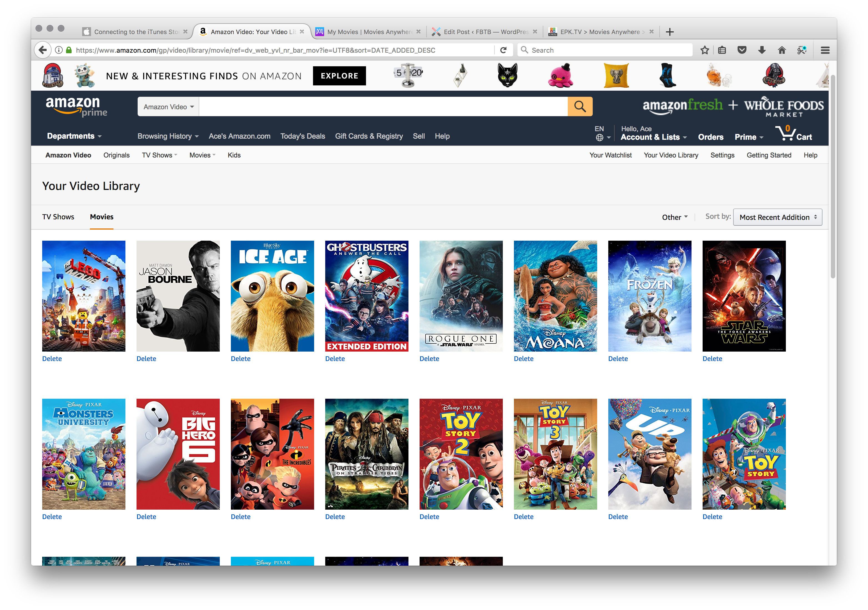
Task: Delete Frozen from library
Action: [x=618, y=359]
